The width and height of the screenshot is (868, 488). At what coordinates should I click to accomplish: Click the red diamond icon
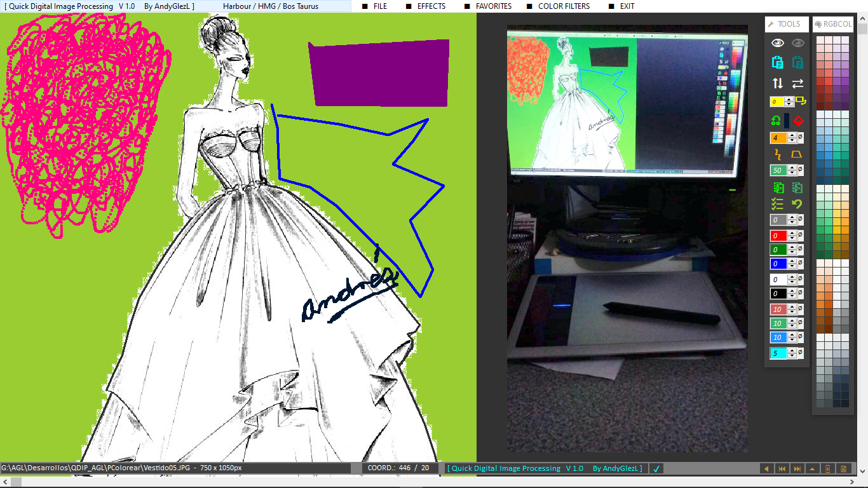798,121
